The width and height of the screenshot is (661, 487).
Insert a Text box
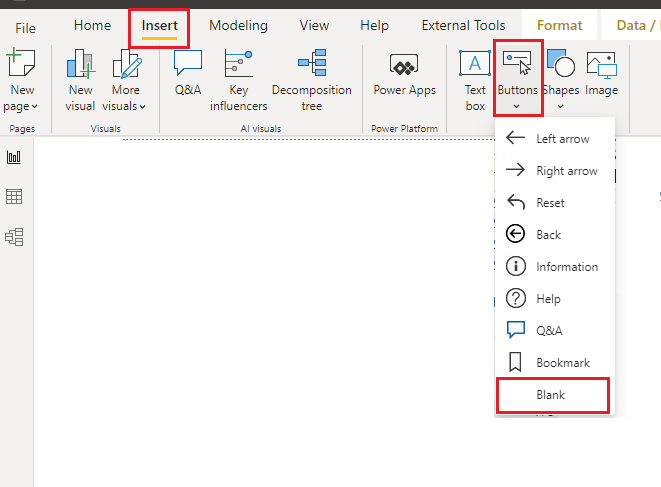475,80
